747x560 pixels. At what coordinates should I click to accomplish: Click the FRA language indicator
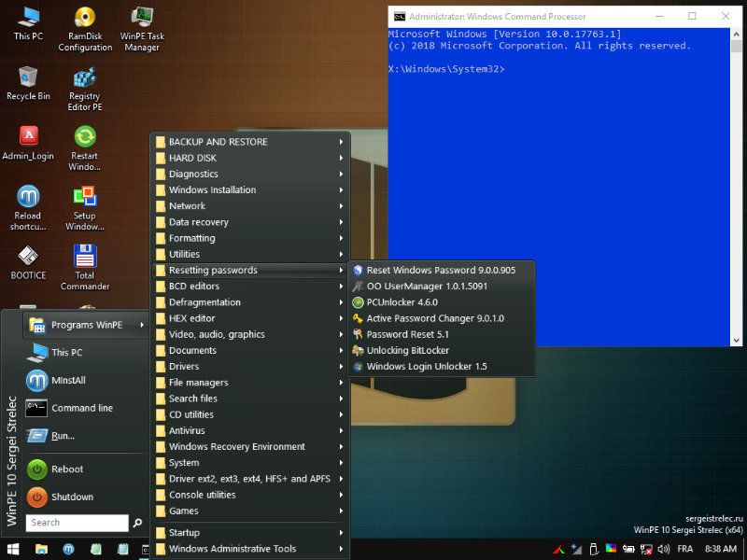pyautogui.click(x=685, y=549)
